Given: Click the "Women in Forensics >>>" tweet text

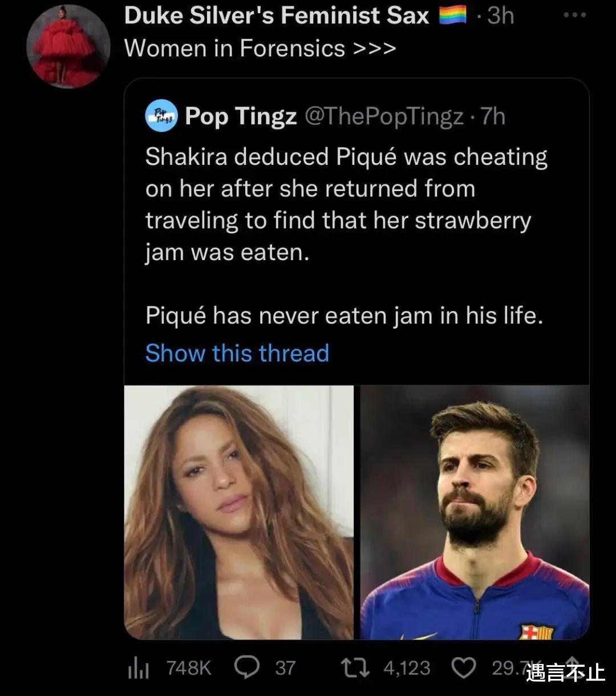Looking at the screenshot, I should [260, 48].
